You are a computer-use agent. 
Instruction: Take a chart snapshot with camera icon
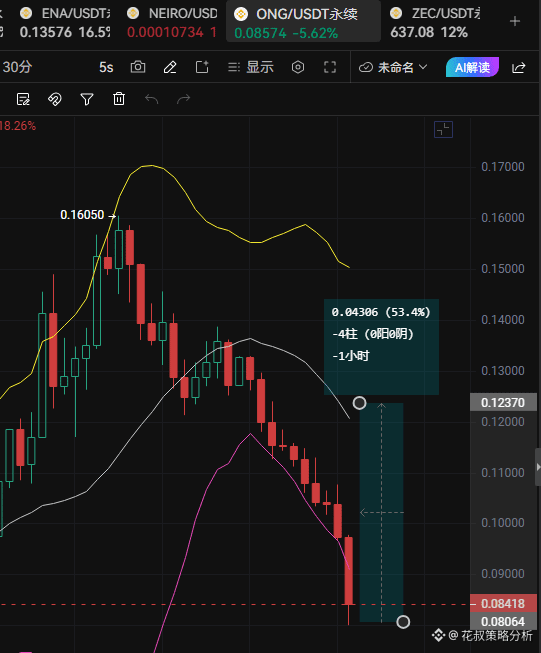click(138, 67)
